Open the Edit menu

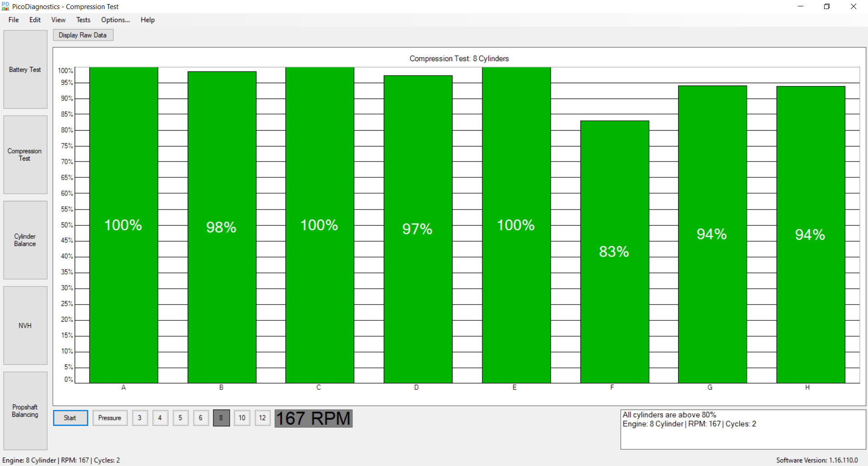35,20
